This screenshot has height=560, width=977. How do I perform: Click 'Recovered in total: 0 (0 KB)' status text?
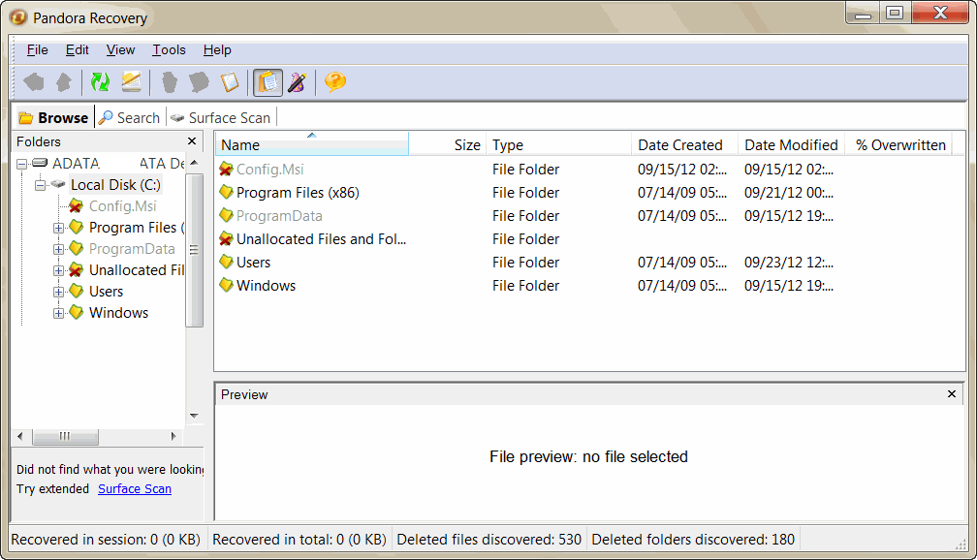tap(299, 540)
